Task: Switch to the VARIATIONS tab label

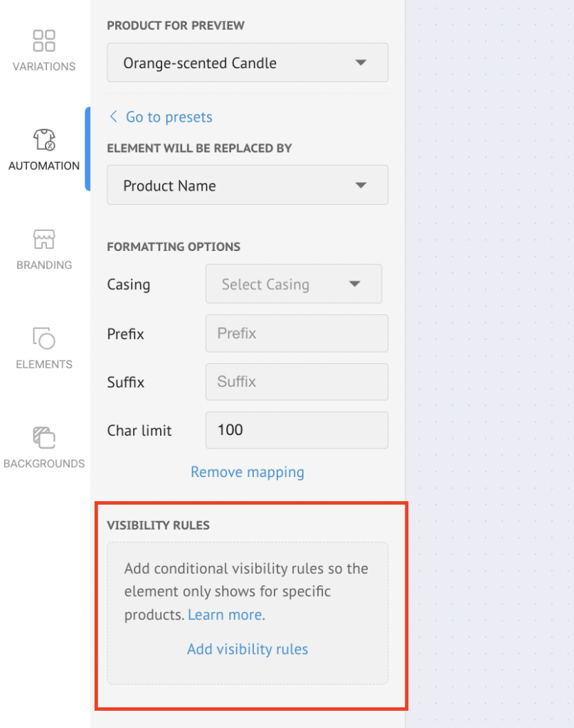Action: coord(44,67)
